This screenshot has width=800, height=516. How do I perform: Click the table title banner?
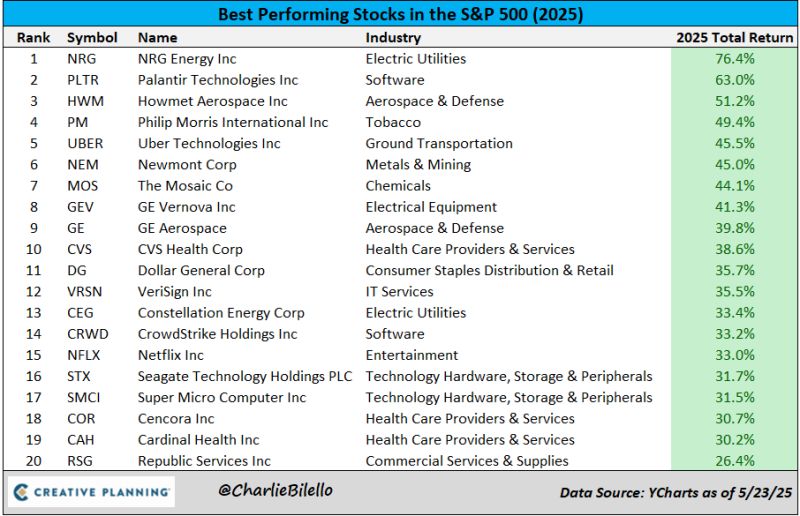400,15
